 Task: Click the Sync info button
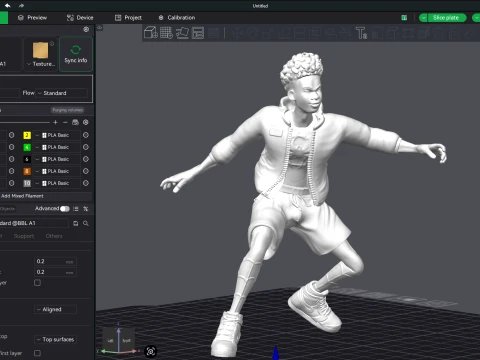coord(76,54)
